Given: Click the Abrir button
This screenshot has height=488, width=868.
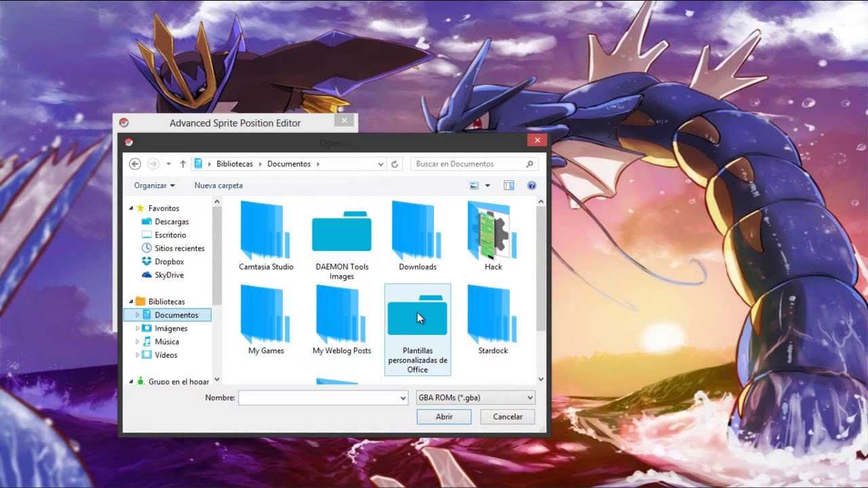Looking at the screenshot, I should [444, 417].
